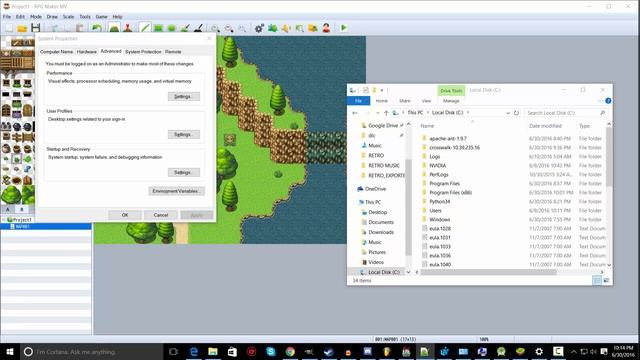Save project with the floppy disk icon
Screen dimensions: 640x360
[36, 28]
